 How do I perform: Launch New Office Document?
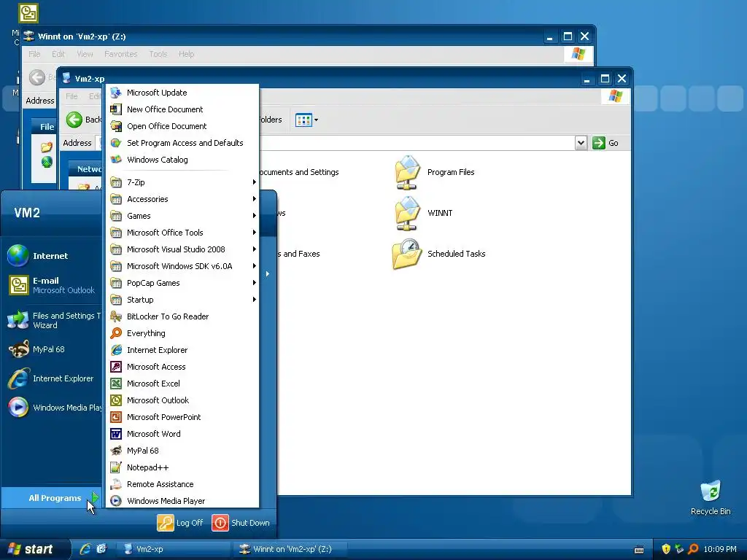click(x=182, y=109)
